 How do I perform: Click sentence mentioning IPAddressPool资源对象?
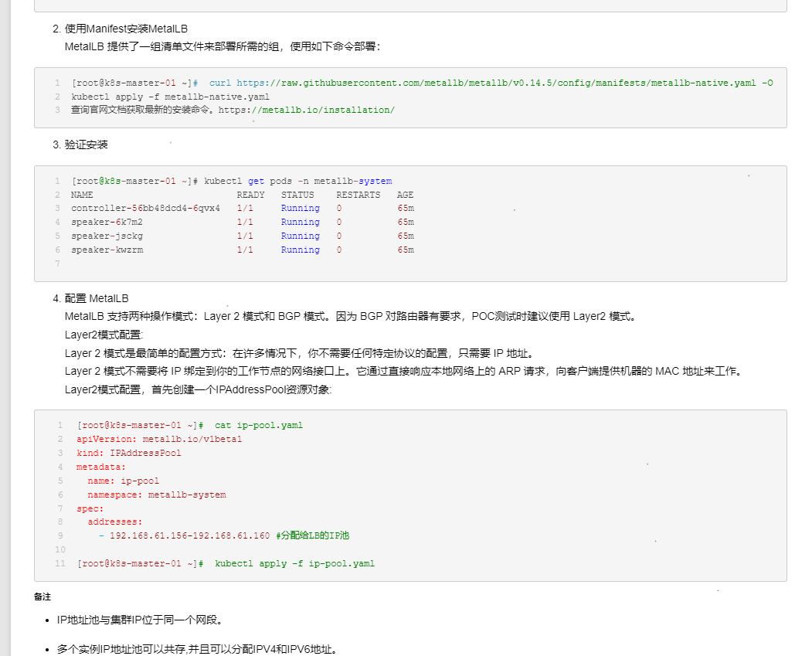(198, 390)
